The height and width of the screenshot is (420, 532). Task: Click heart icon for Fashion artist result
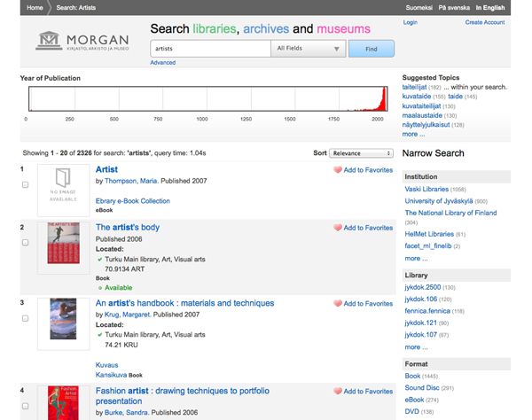coord(338,391)
